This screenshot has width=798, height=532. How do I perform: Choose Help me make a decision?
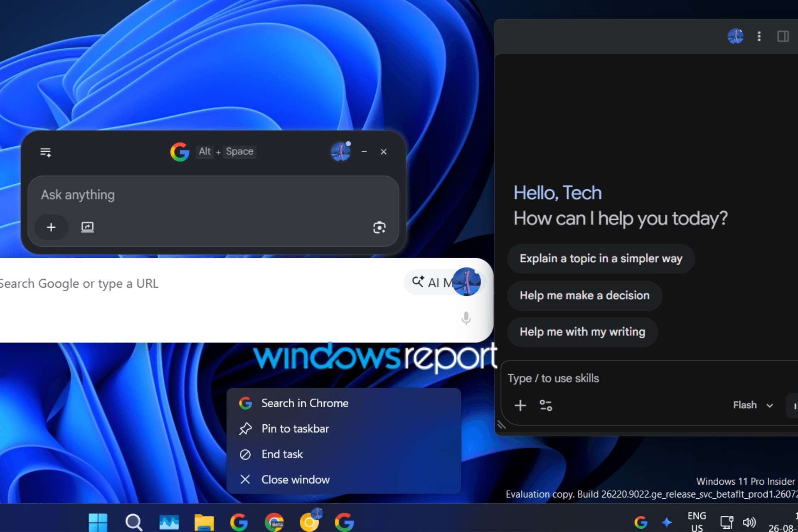(584, 296)
